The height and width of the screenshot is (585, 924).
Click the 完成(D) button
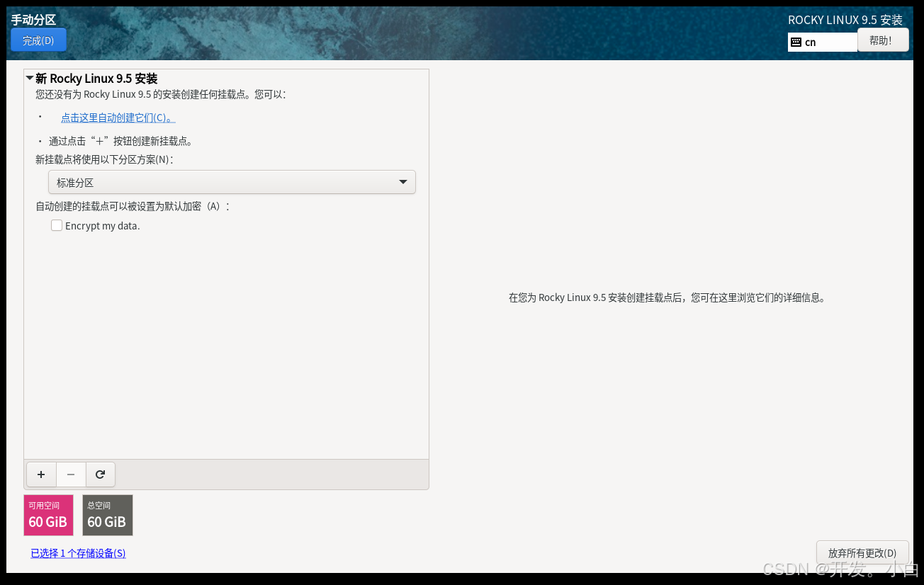(38, 40)
